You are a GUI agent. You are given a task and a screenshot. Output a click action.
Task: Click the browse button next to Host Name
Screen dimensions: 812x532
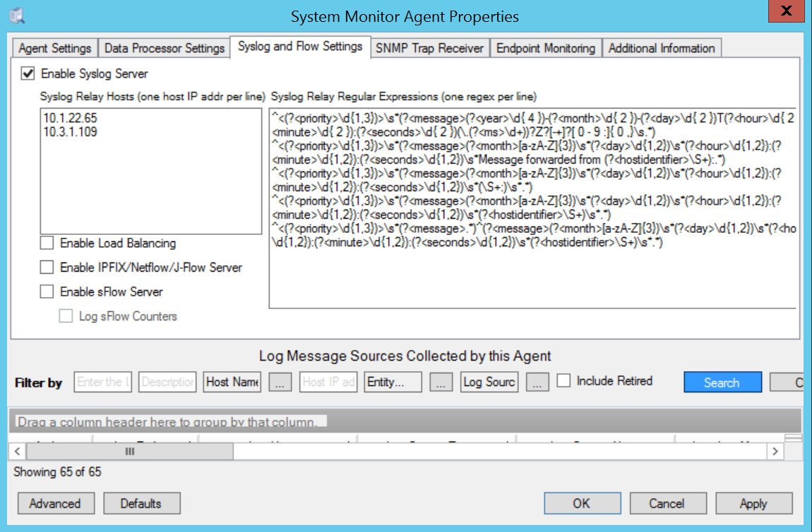point(280,382)
